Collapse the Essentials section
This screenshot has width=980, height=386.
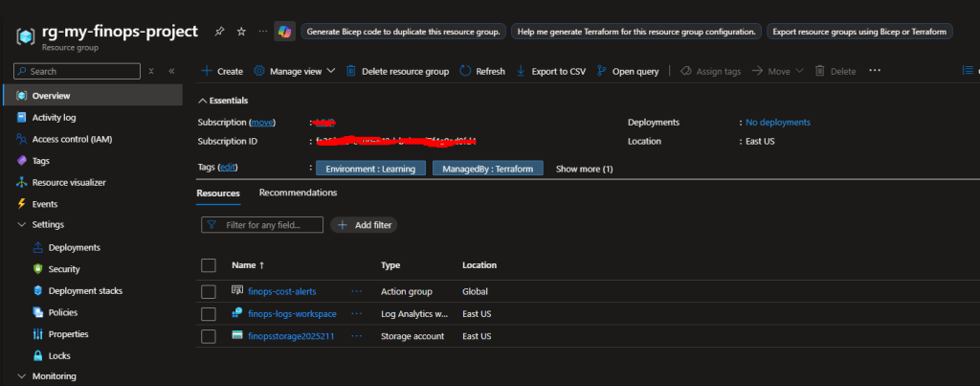pos(202,101)
